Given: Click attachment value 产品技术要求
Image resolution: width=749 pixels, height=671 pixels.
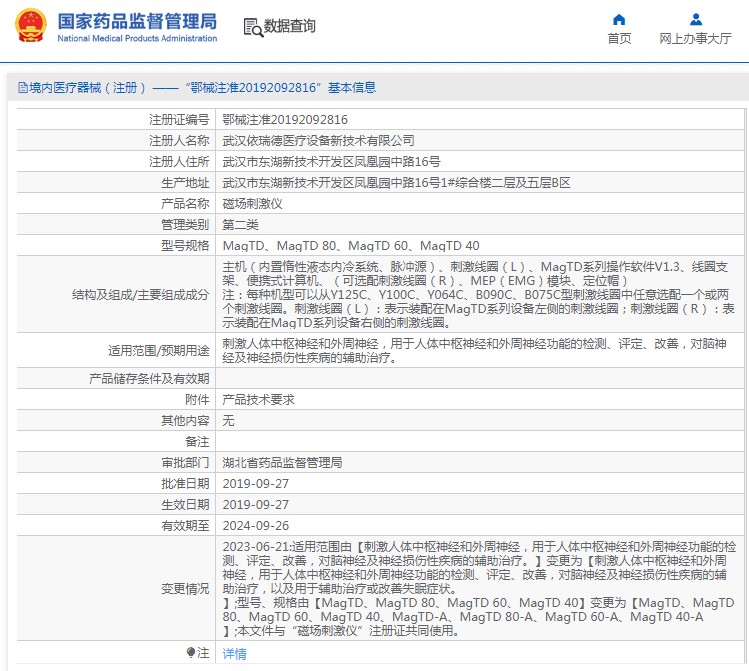Looking at the screenshot, I should point(258,399).
